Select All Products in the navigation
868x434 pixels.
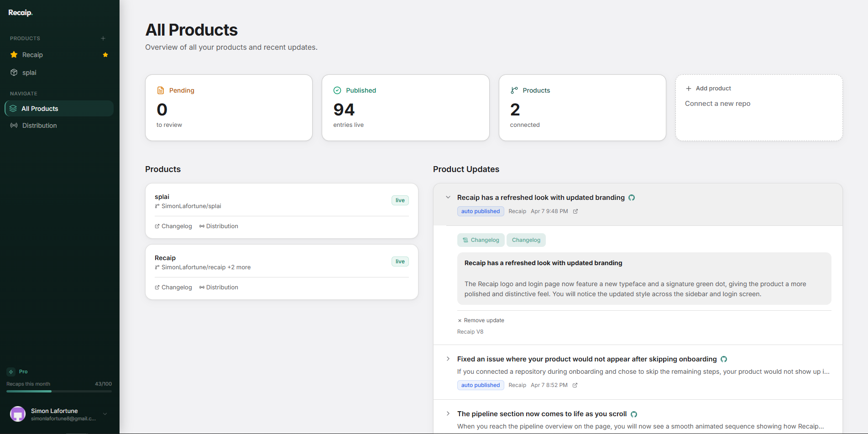pos(40,109)
